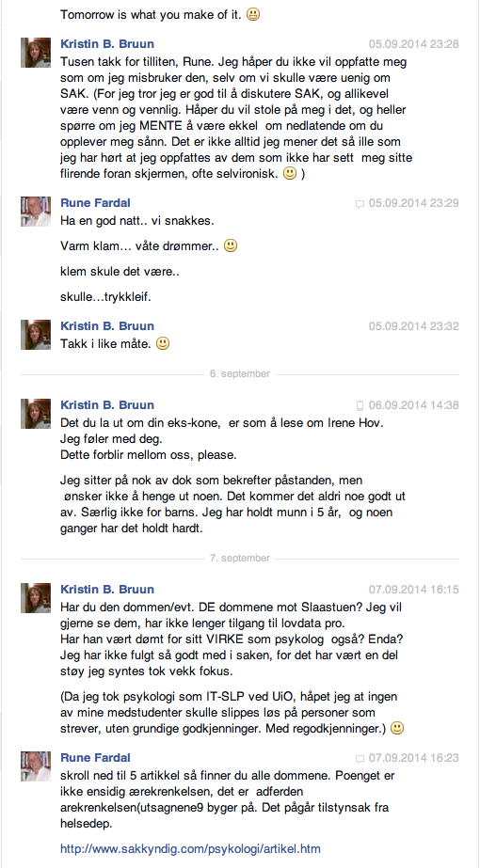Open Kristin's avatar on the 23:28 message
Screen dimensions: 480x868
point(36,53)
